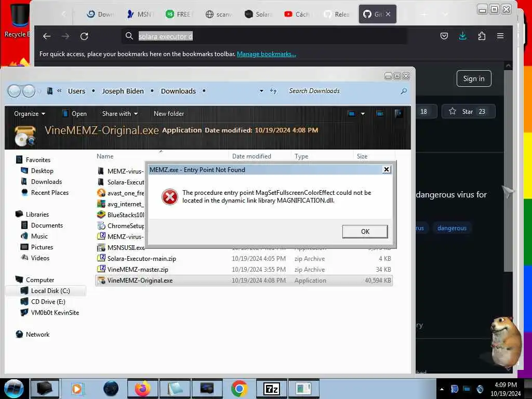Close the GitHub browser tab
Image resolution: width=532 pixels, height=399 pixels.
coord(388,14)
